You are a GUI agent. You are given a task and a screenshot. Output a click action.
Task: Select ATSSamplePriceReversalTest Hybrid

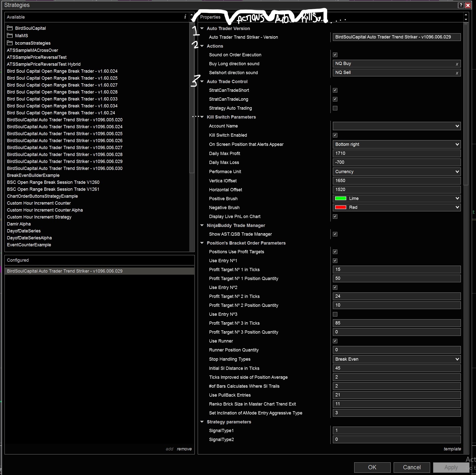(44, 64)
